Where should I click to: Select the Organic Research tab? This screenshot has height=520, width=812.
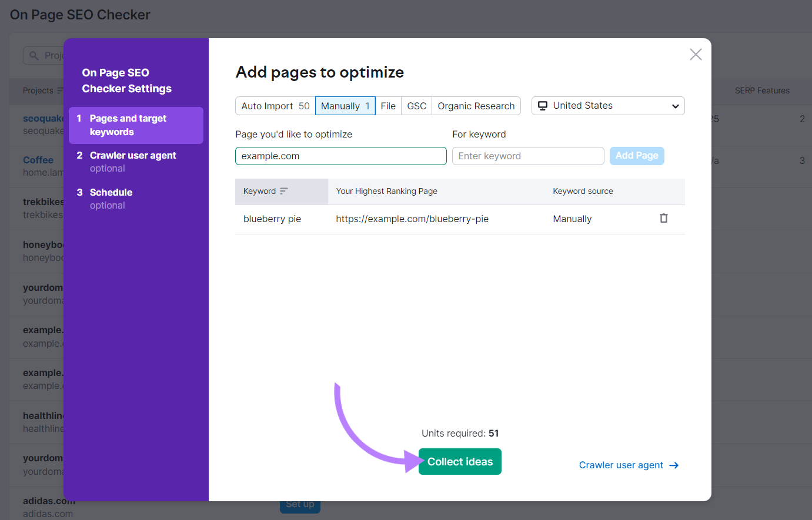tap(476, 106)
